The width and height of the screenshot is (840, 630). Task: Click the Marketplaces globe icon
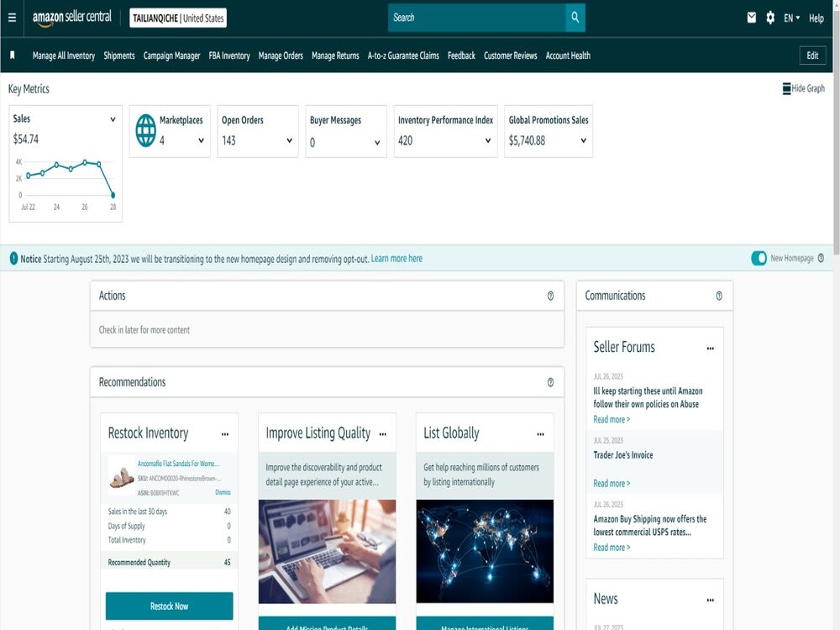[145, 130]
